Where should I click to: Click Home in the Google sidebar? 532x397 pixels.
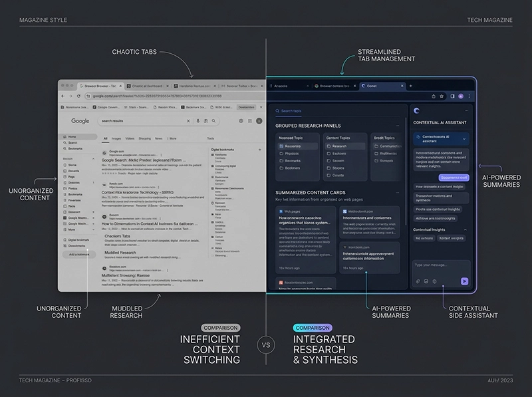(78, 137)
